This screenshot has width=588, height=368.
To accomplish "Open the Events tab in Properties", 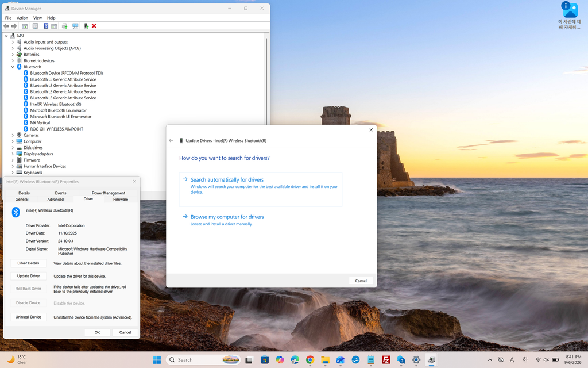I will [x=61, y=193].
